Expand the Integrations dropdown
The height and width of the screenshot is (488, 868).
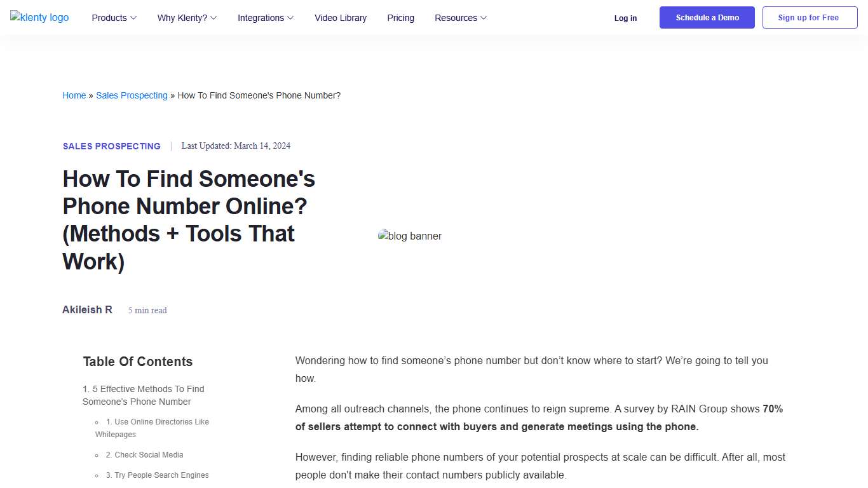click(265, 18)
